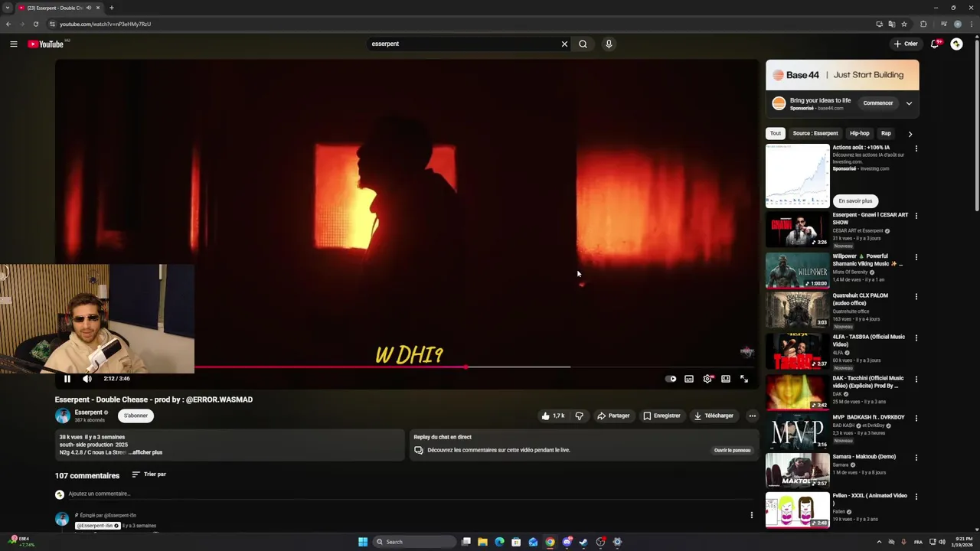Mute the video volume
Image resolution: width=980 pixels, height=551 pixels.
pos(87,379)
